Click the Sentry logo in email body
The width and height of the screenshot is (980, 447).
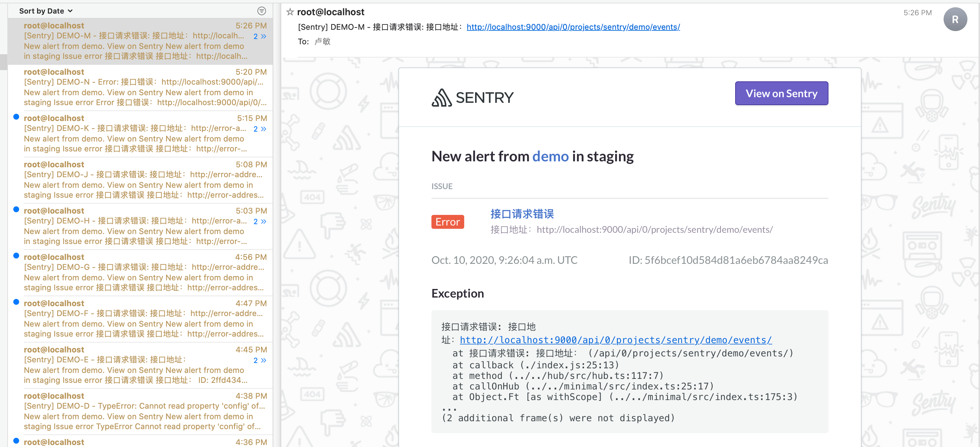pyautogui.click(x=472, y=98)
